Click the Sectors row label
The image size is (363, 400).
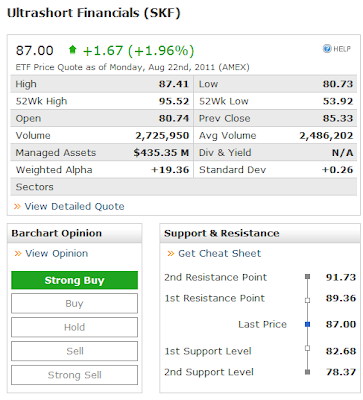(35, 187)
